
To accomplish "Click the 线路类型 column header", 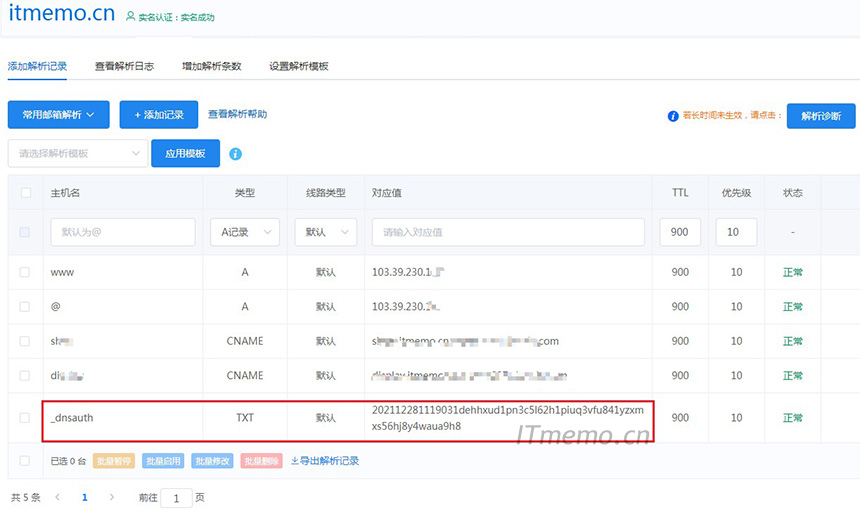I will [x=326, y=192].
